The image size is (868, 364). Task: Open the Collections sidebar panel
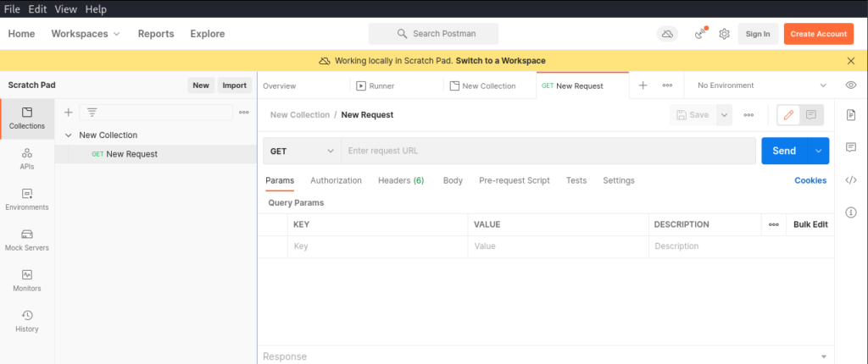tap(27, 119)
